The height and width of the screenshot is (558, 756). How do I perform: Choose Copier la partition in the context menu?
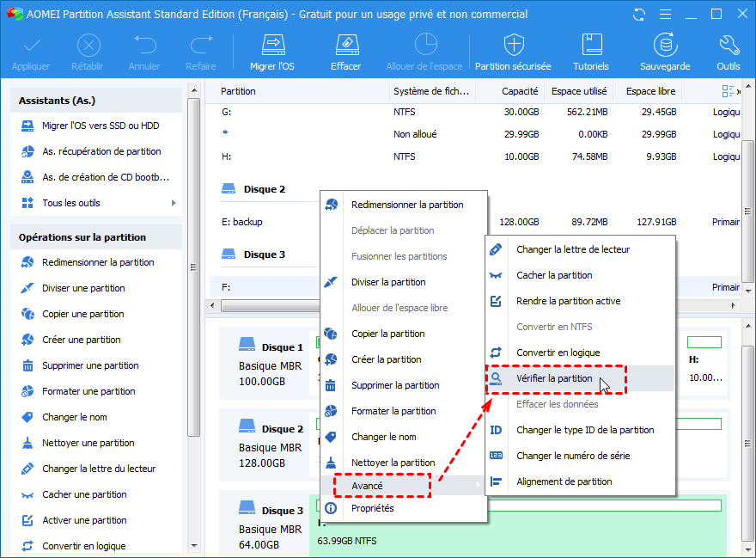(x=405, y=334)
